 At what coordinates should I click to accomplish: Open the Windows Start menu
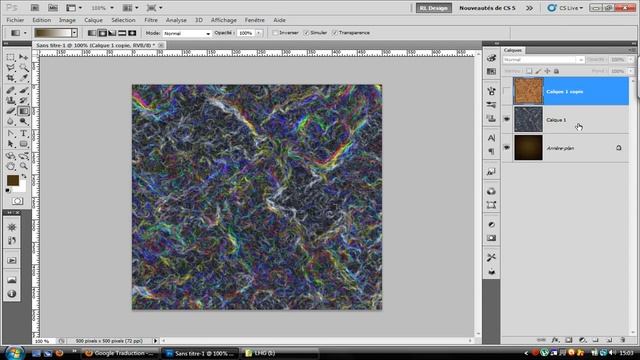point(15,353)
